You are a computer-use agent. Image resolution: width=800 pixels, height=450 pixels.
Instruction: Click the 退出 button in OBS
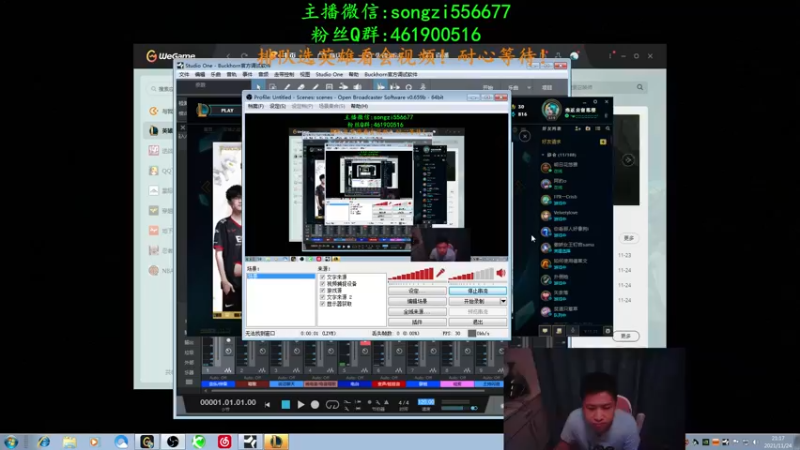[478, 322]
